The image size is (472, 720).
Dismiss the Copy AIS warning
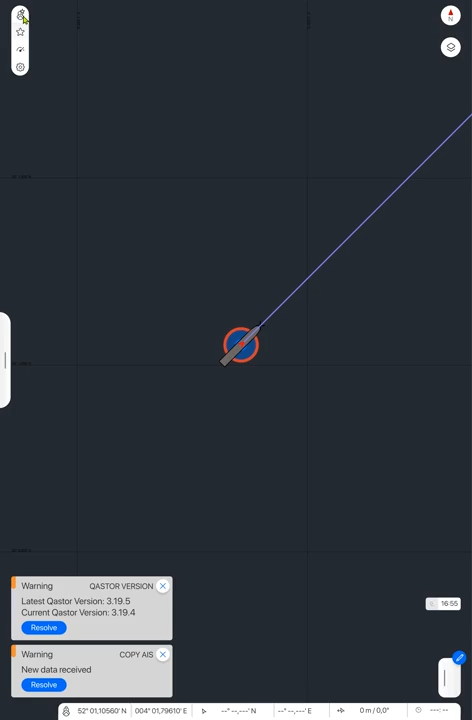[x=163, y=654]
